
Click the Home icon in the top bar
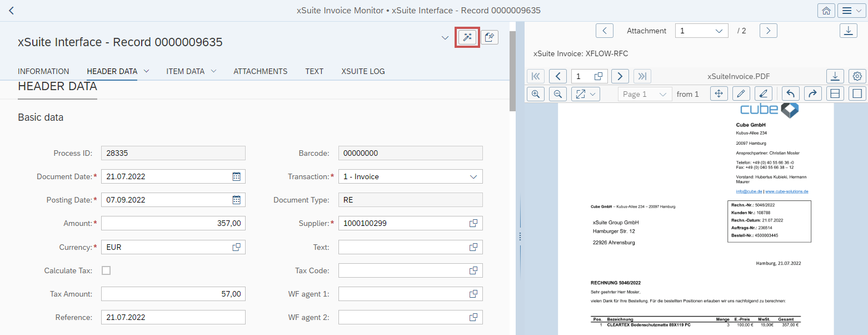(x=826, y=10)
